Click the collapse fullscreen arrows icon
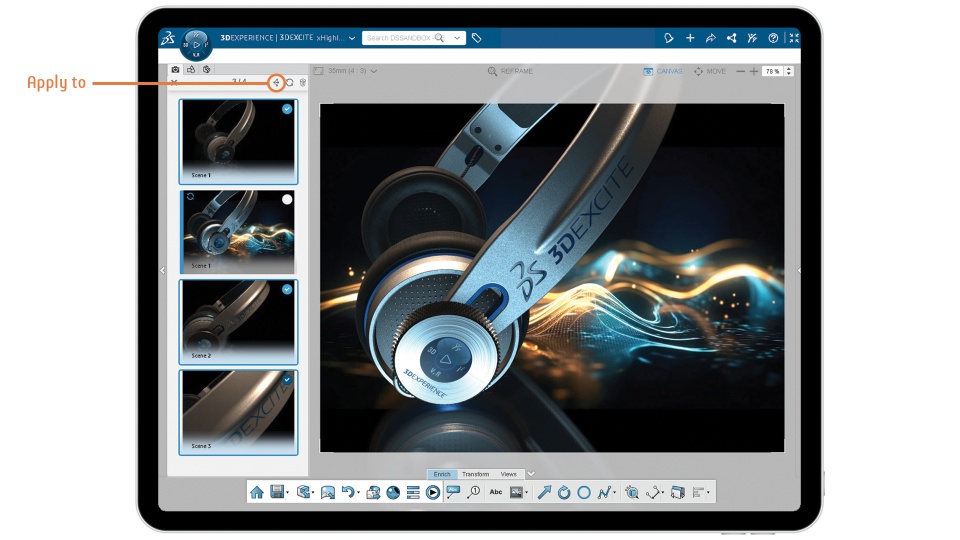The image size is (960, 540). tap(794, 38)
